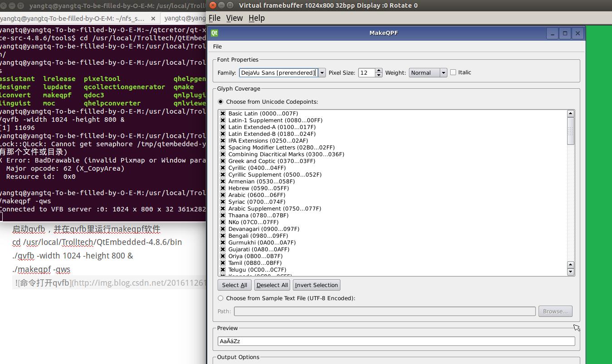
Task: Open the Weight dropdown
Action: (428, 72)
